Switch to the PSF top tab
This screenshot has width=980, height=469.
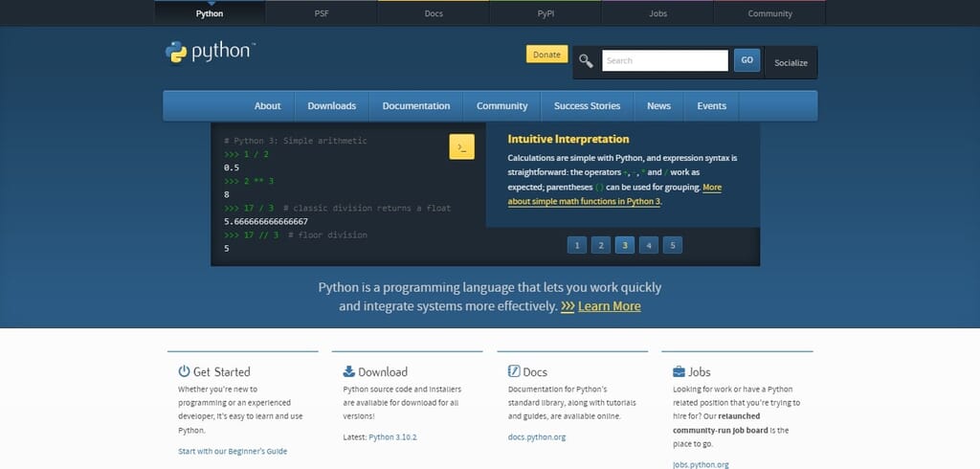pyautogui.click(x=322, y=13)
